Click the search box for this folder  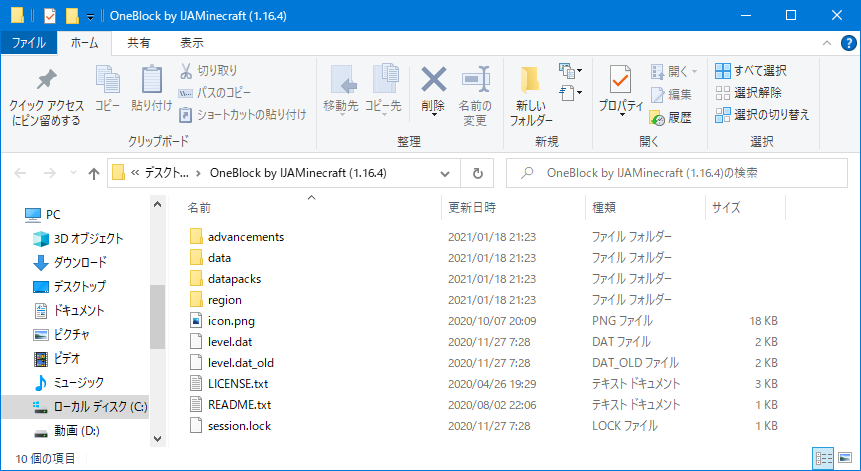(676, 173)
